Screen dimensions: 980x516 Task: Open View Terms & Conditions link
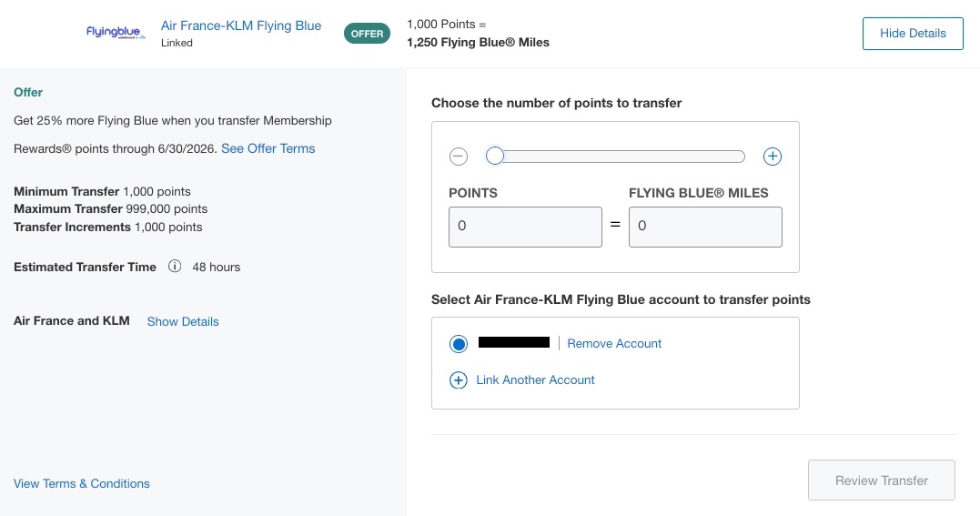(82, 483)
